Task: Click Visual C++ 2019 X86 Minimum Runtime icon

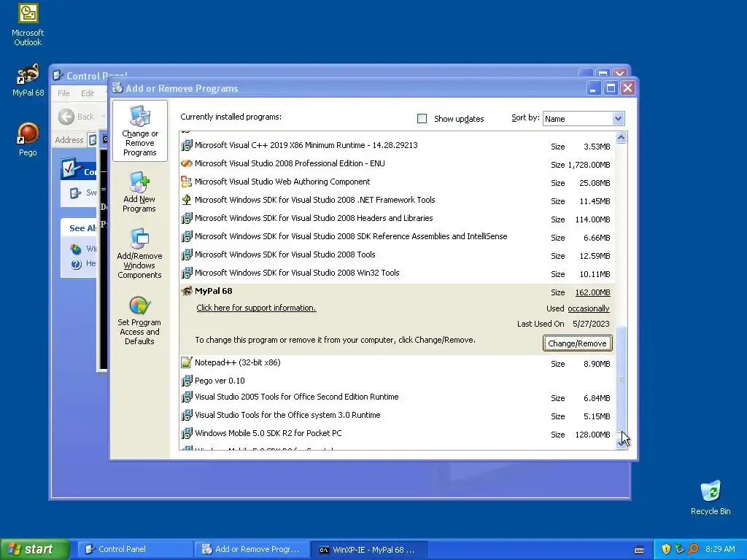Action: coord(187,145)
